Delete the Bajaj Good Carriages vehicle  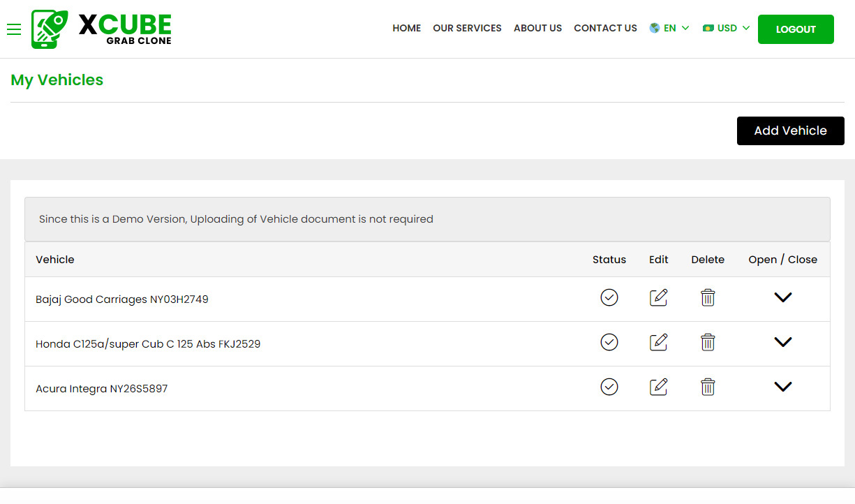pyautogui.click(x=708, y=298)
